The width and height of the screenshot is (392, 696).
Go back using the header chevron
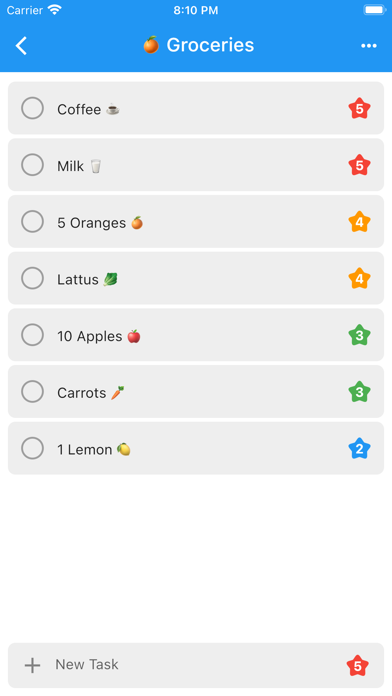(21, 46)
